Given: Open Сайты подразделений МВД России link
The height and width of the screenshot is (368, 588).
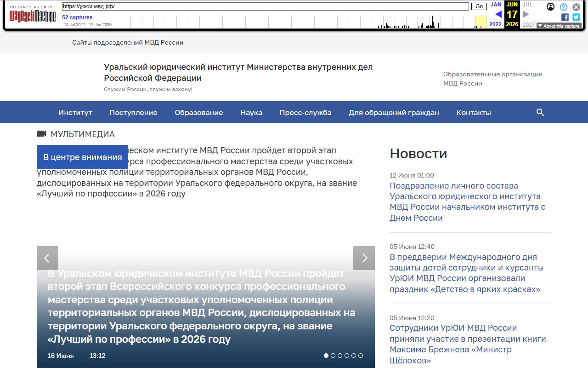Looking at the screenshot, I should pyautogui.click(x=128, y=42).
